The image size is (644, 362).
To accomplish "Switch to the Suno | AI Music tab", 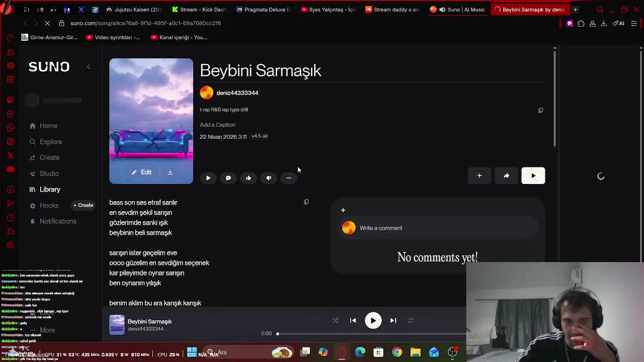I will point(457,10).
